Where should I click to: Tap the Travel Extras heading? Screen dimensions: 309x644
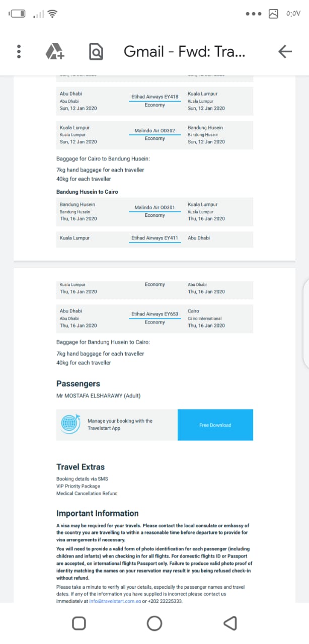coord(81,467)
